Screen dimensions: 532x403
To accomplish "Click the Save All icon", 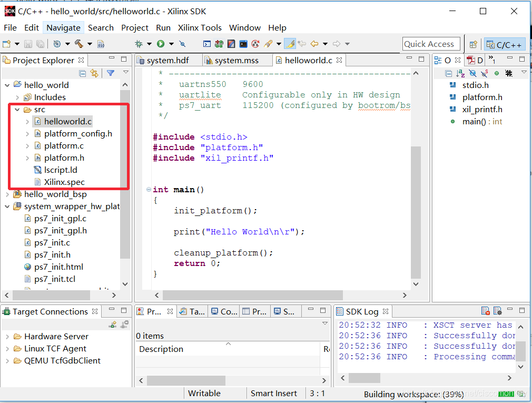I will click(x=40, y=44).
